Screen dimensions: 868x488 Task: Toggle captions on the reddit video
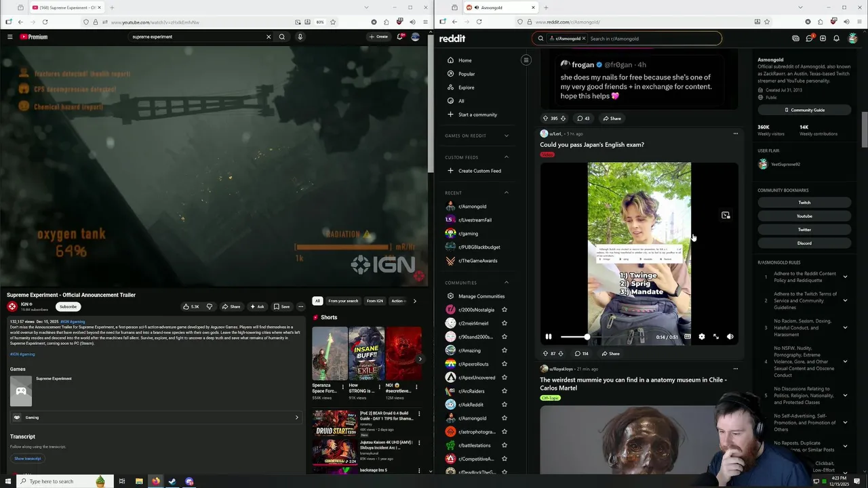click(687, 337)
